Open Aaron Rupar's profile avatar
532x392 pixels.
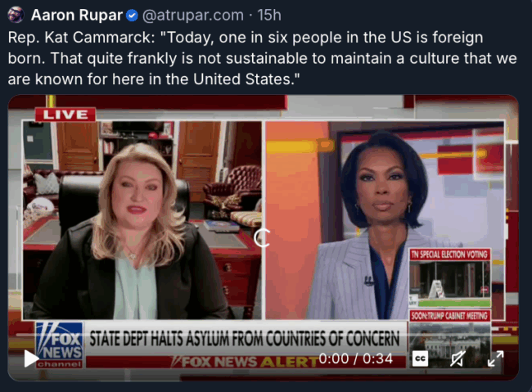(16, 15)
